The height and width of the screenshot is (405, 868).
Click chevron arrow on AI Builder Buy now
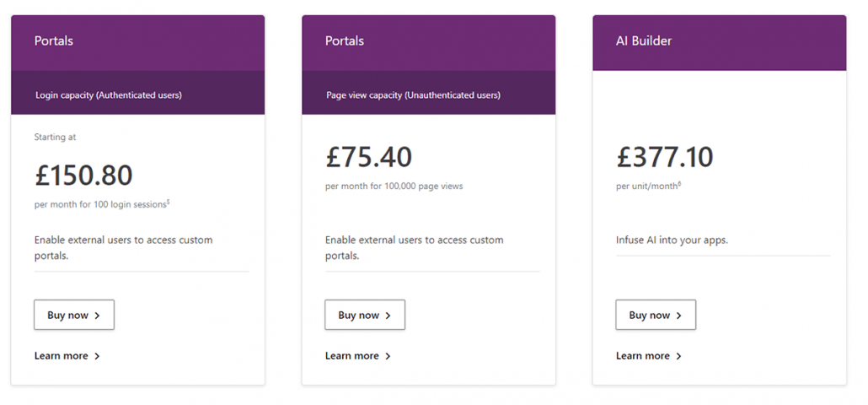679,316
